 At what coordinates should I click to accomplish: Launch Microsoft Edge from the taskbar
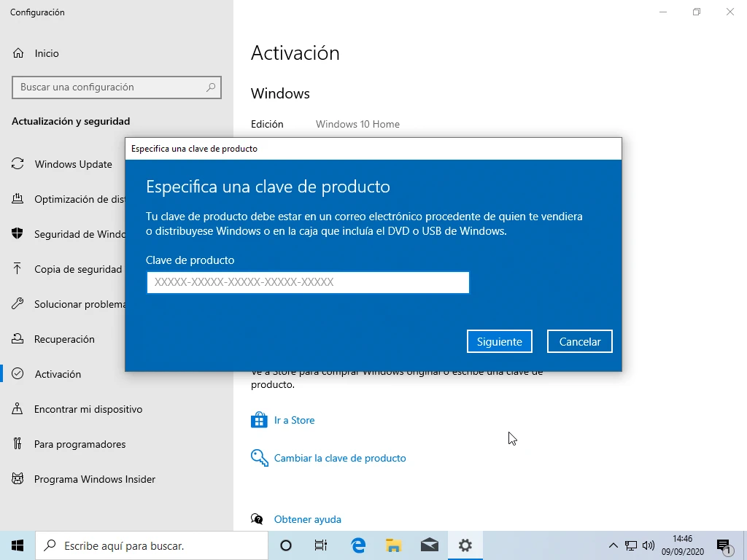(x=358, y=545)
